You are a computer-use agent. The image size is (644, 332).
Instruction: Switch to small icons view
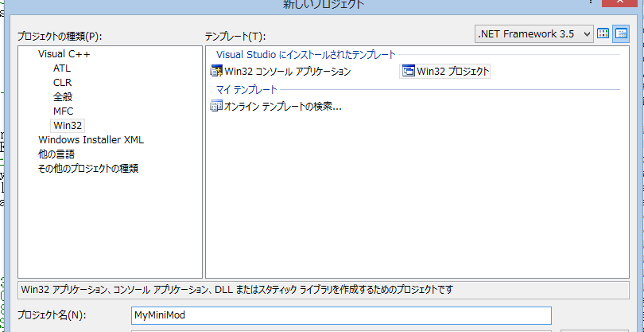(x=620, y=33)
